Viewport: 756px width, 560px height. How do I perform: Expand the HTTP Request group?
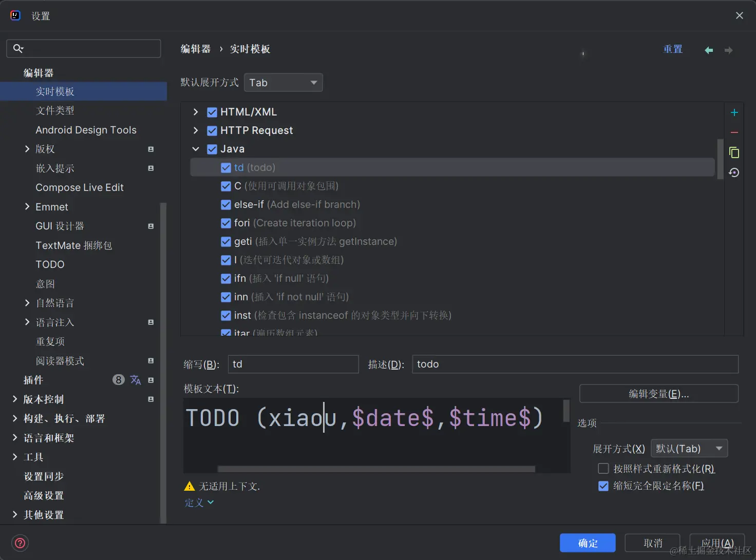pyautogui.click(x=196, y=130)
